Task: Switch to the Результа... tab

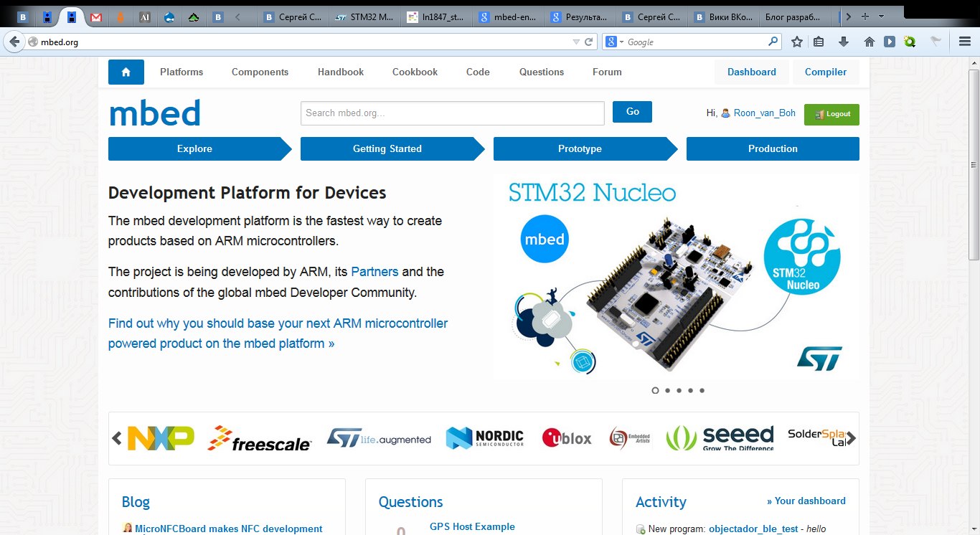Action: [580, 17]
